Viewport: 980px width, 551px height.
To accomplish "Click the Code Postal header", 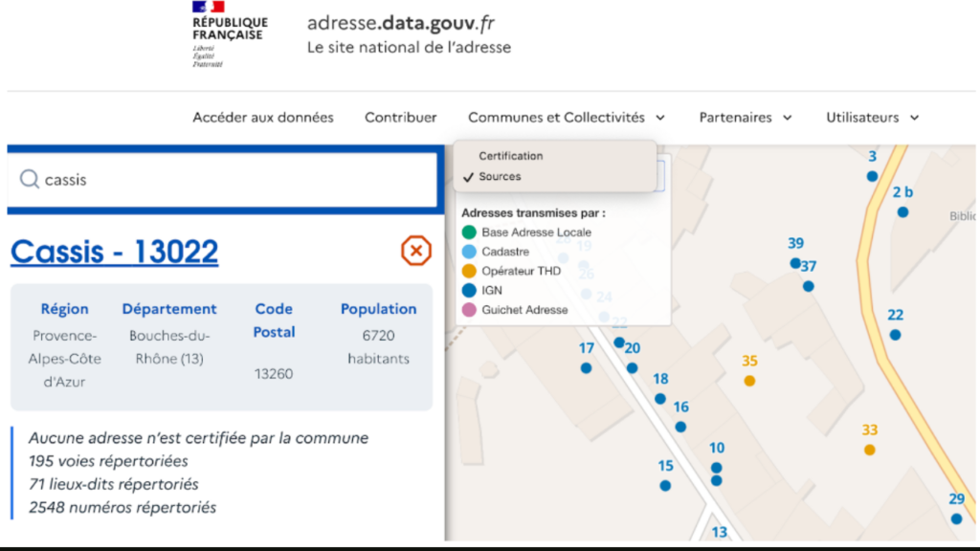I will pyautogui.click(x=274, y=320).
